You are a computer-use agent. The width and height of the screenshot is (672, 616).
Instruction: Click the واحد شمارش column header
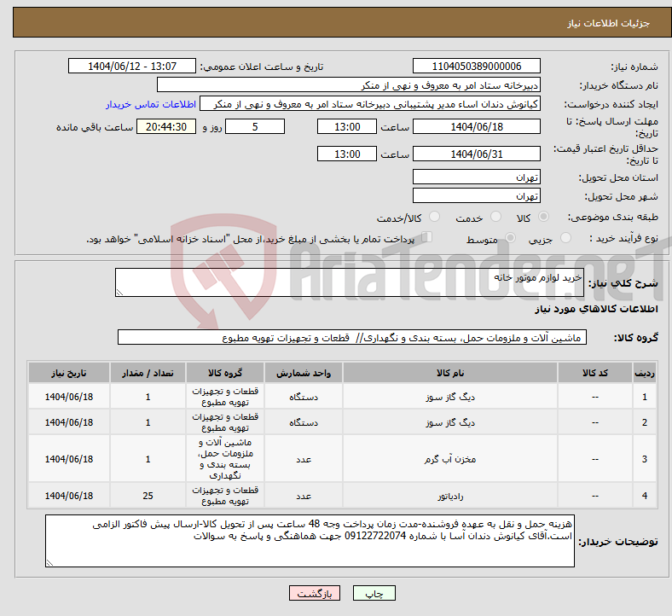(x=304, y=373)
